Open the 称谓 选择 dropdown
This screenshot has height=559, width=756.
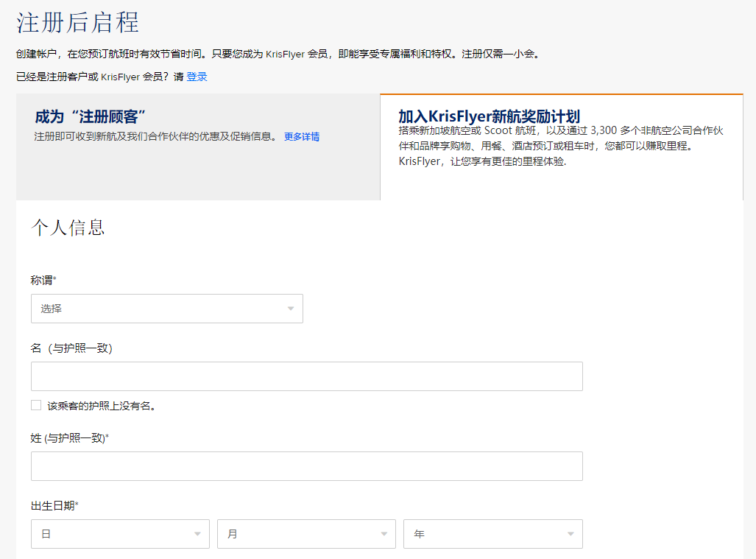[166, 309]
